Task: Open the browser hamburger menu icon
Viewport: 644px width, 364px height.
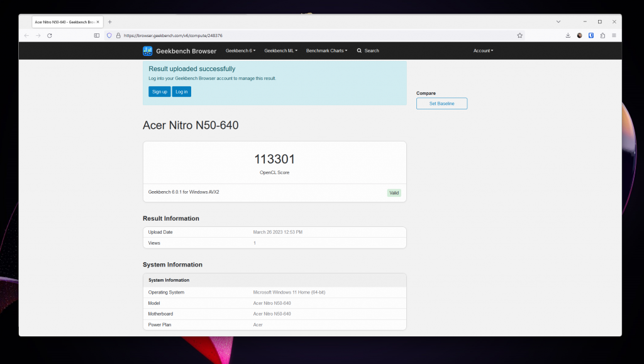Action: coord(614,36)
